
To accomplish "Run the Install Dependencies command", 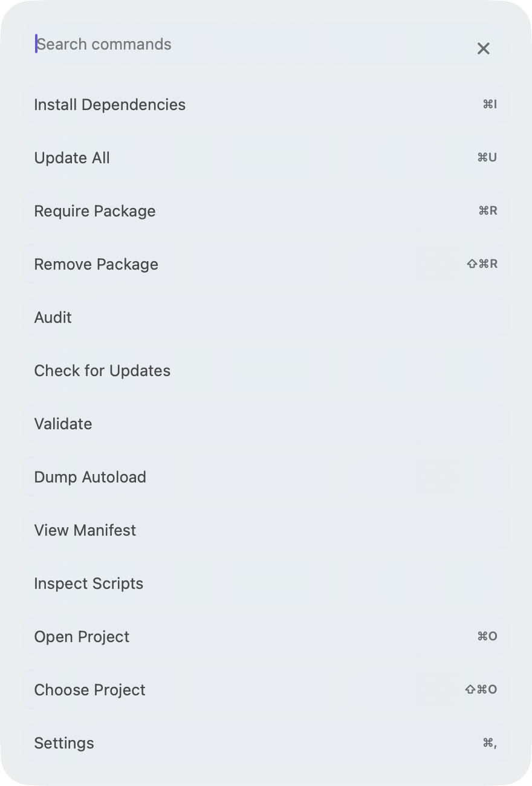I will coord(266,105).
